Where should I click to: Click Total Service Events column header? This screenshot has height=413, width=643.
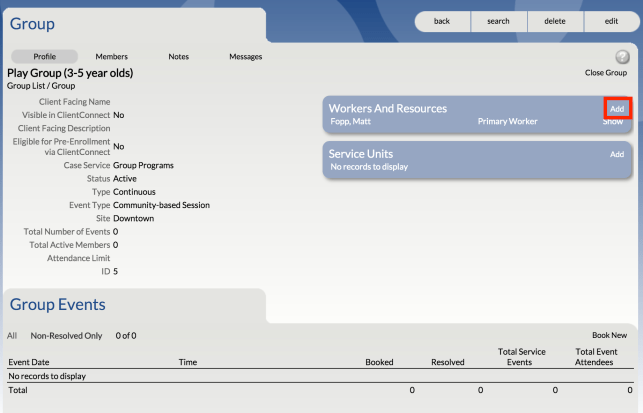[x=521, y=357]
